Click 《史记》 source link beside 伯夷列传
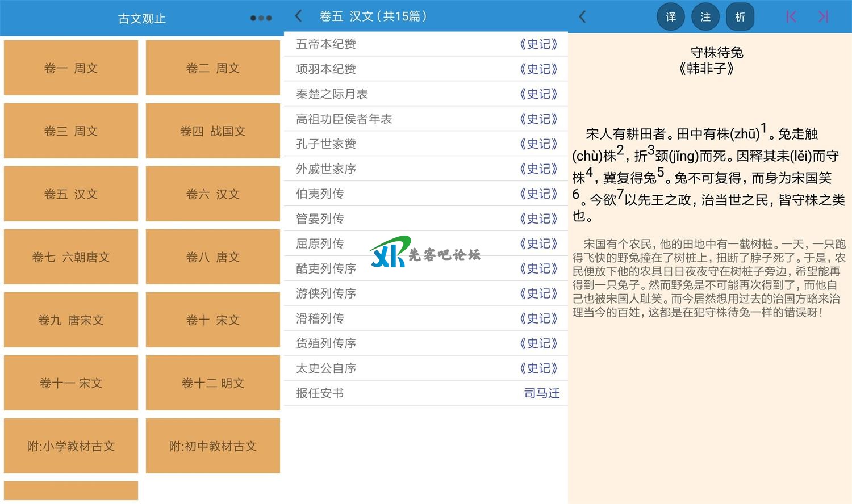The height and width of the screenshot is (504, 852). [538, 194]
